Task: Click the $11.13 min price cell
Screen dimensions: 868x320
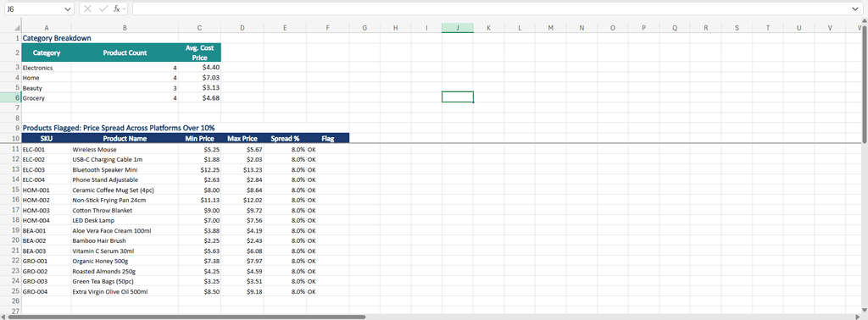Action: click(x=200, y=200)
